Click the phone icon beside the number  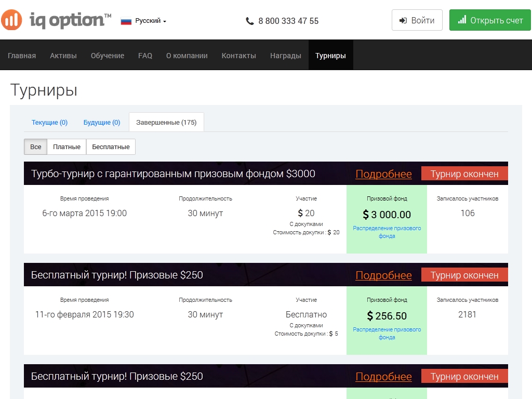coord(250,21)
